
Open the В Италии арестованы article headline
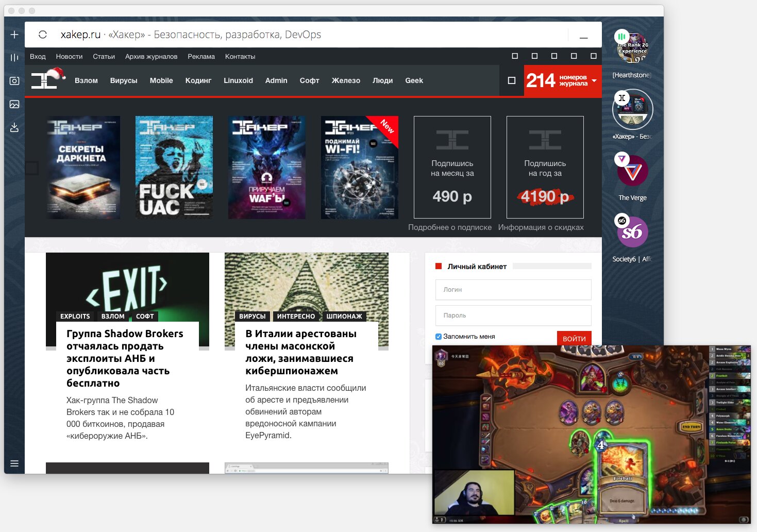[301, 352]
